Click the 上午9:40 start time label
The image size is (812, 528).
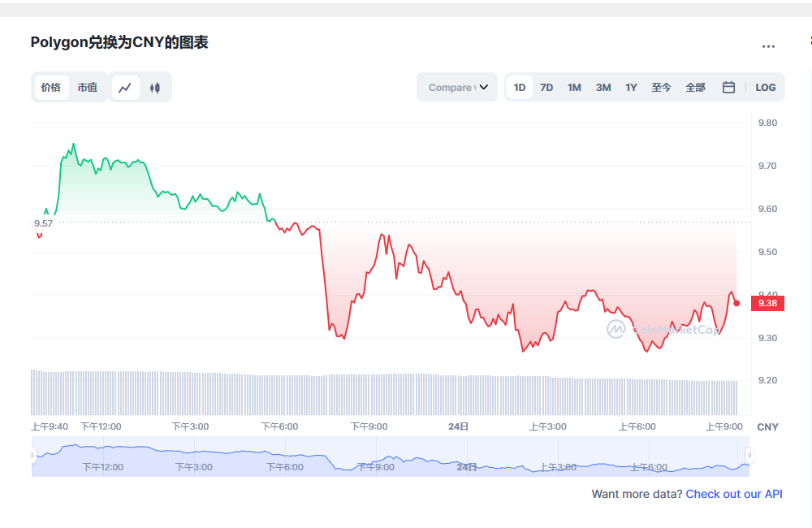[x=50, y=426]
